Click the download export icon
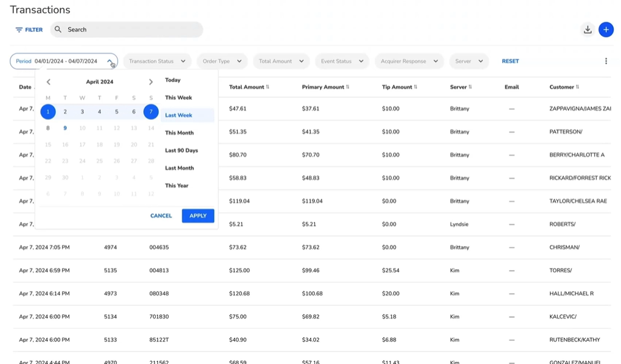This screenshot has width=621, height=364. (x=588, y=29)
